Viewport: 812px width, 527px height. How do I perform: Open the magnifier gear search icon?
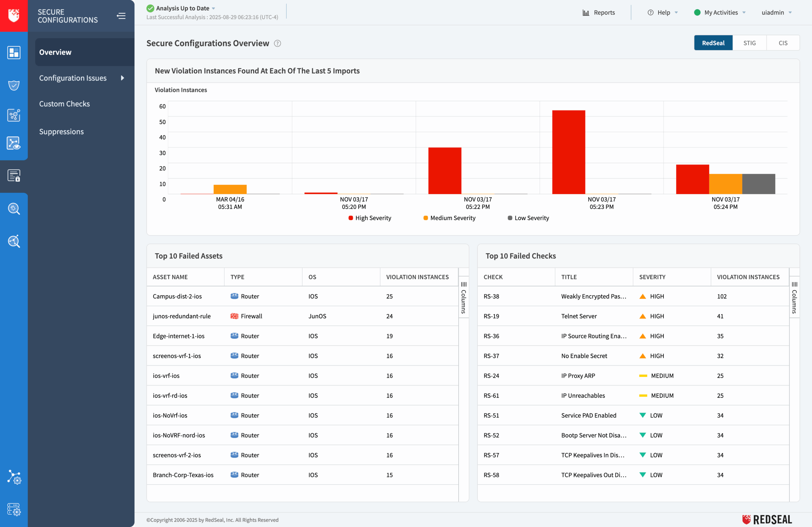14,208
